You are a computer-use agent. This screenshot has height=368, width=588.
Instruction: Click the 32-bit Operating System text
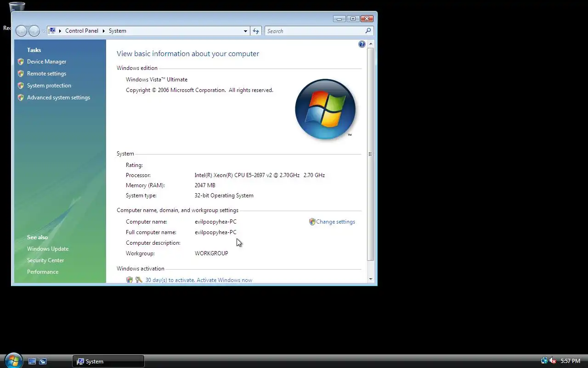(x=224, y=195)
